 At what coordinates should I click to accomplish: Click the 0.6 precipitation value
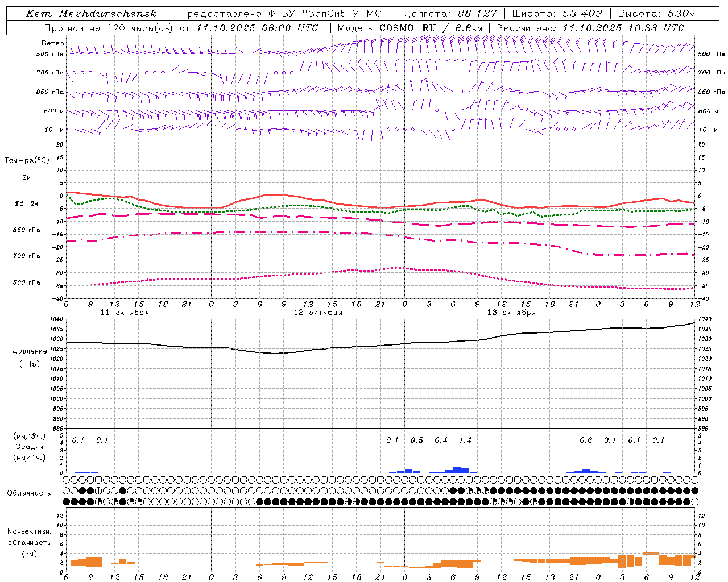(586, 440)
